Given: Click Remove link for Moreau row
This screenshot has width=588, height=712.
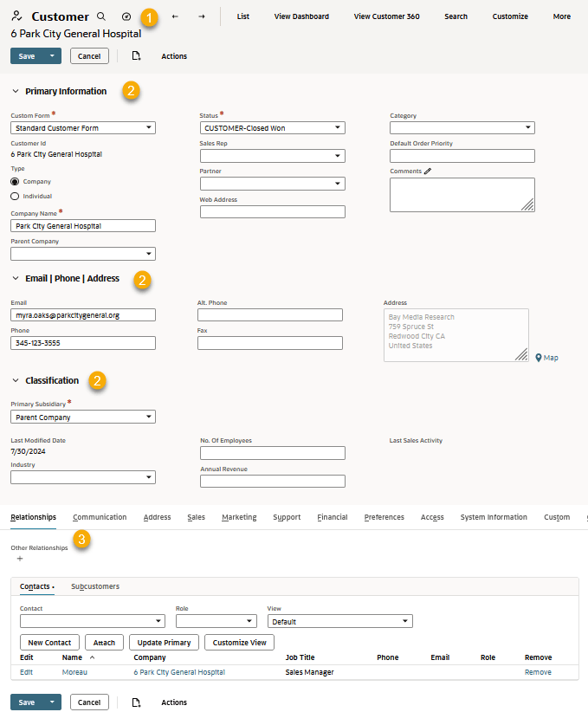Looking at the screenshot, I should 538,672.
